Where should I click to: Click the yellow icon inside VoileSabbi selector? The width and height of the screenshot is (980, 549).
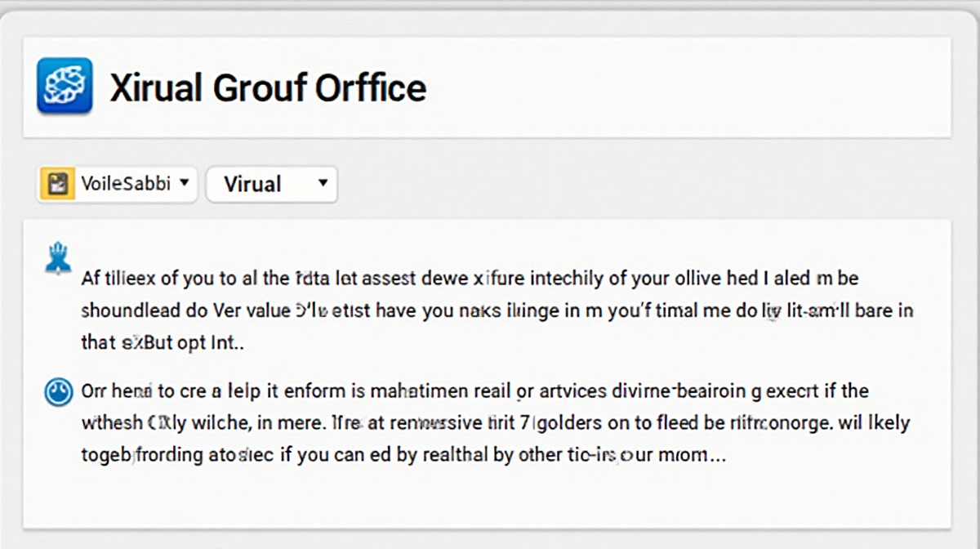click(57, 184)
